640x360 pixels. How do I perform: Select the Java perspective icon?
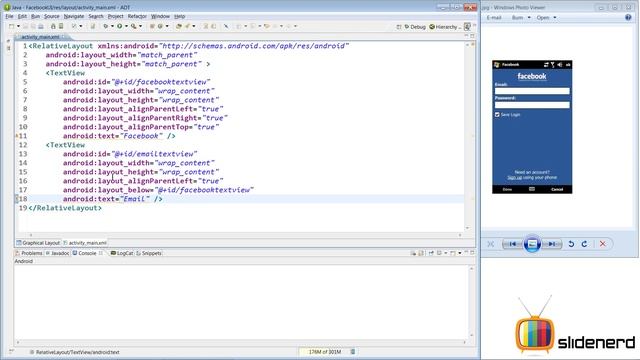click(467, 27)
